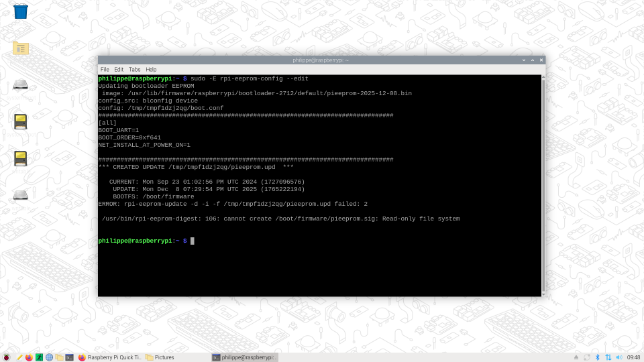Click the terminal vertical scrollbar
Viewport: 644px width, 362px height.
543,185
